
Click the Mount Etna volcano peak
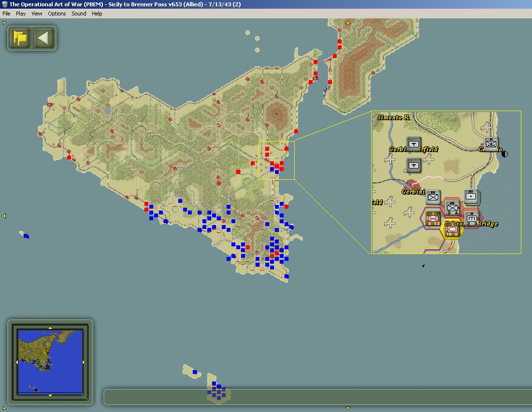click(x=276, y=114)
